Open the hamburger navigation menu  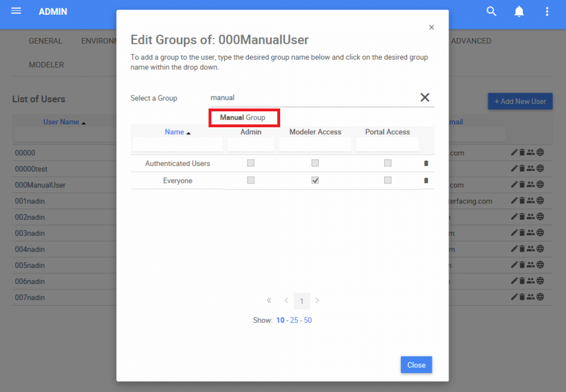pyautogui.click(x=16, y=11)
